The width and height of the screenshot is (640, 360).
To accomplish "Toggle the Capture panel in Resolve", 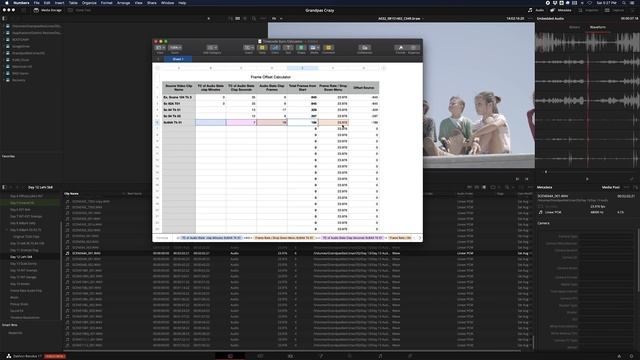I will (x=615, y=10).
